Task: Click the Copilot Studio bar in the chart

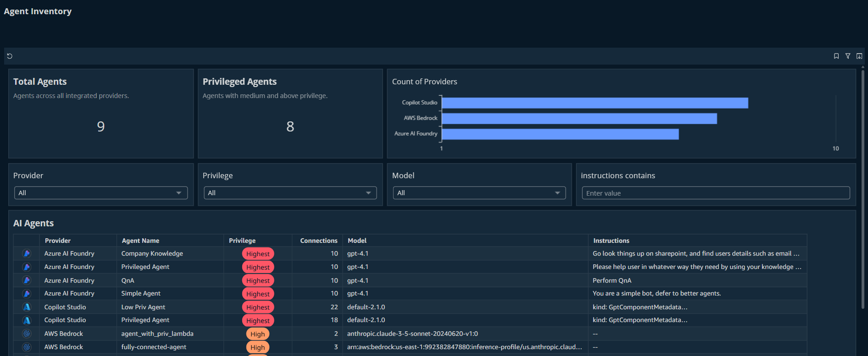Action: click(x=595, y=103)
